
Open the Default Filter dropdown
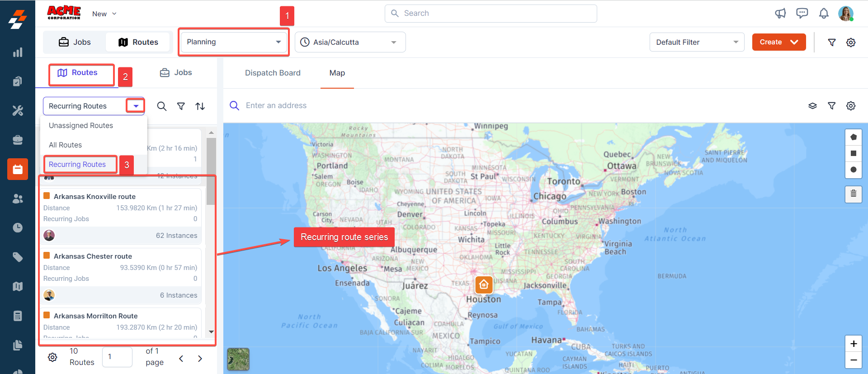click(697, 42)
